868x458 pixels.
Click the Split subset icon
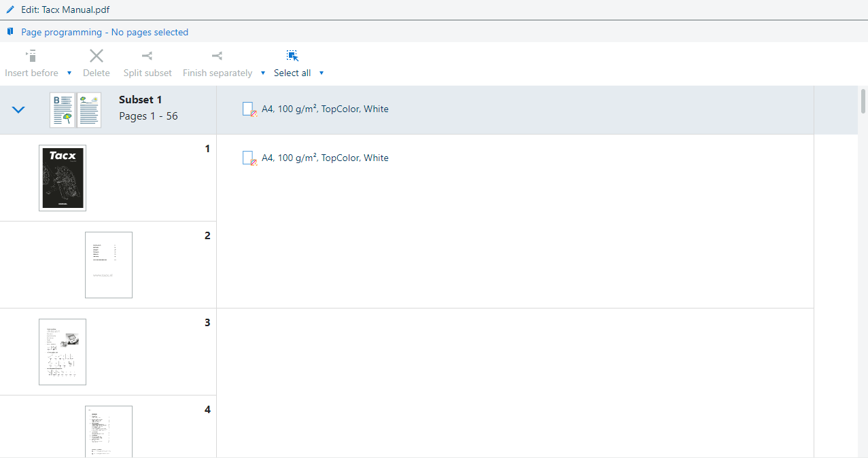pyautogui.click(x=147, y=56)
